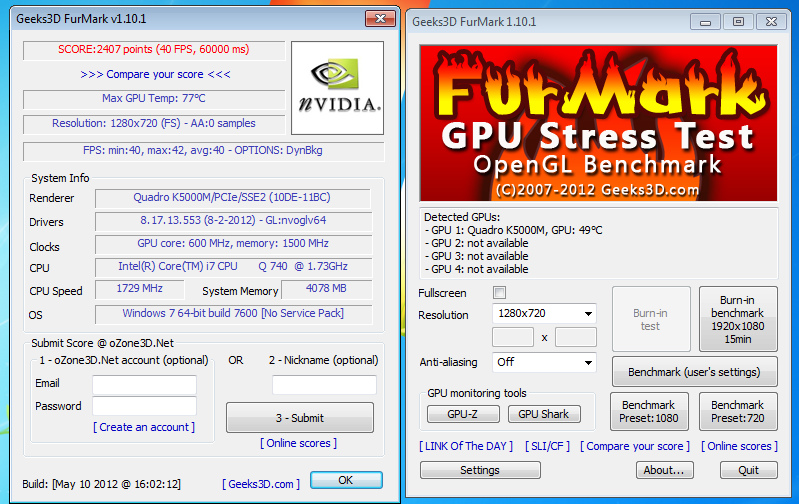
Task: Run Benchmark (user's settings)
Action: click(695, 372)
